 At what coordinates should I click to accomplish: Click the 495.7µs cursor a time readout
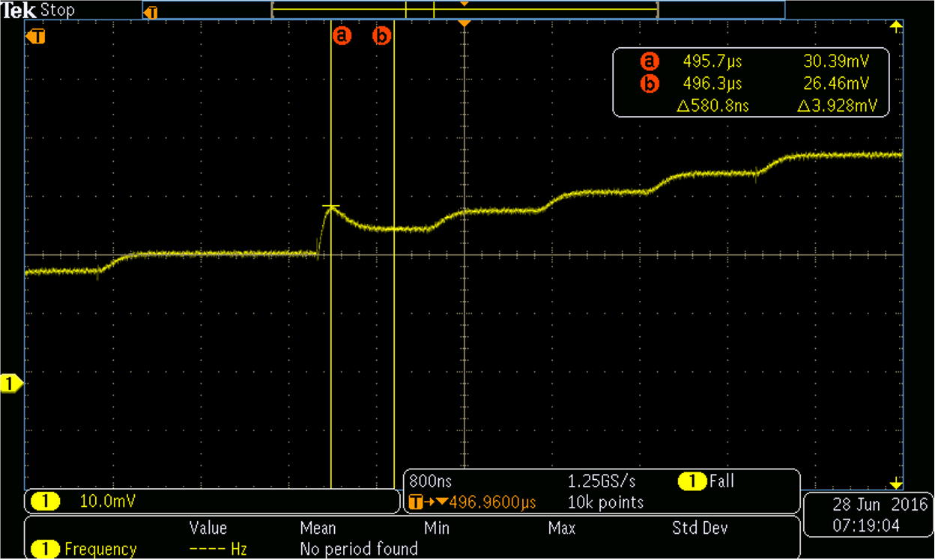point(712,61)
